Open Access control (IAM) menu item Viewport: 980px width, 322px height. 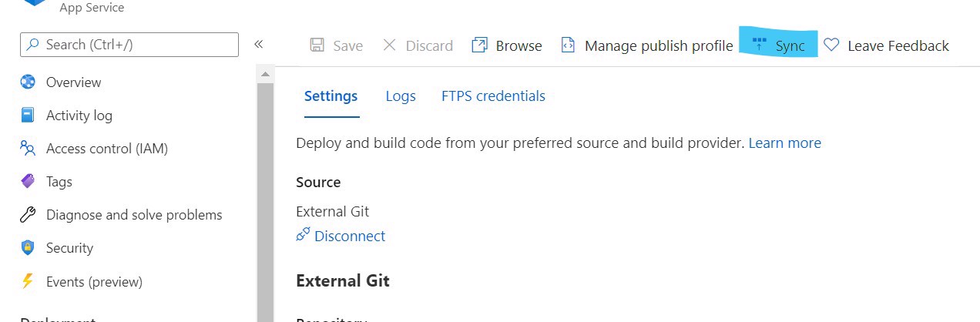click(x=107, y=149)
